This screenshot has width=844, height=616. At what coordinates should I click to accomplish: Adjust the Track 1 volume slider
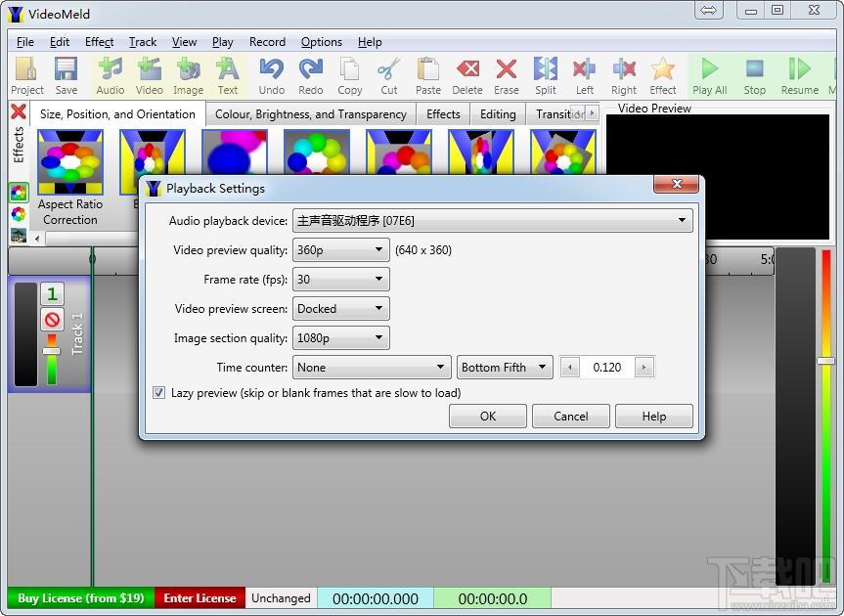tap(52, 351)
